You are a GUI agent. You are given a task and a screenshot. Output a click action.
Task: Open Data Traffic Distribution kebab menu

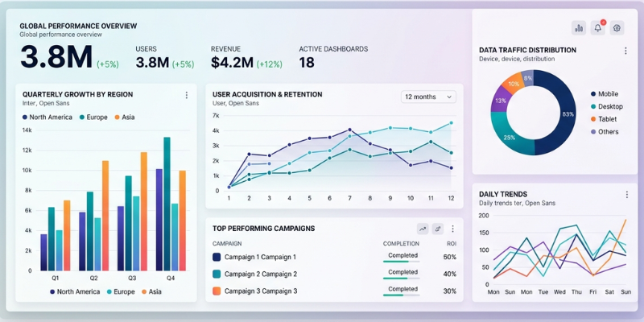625,51
